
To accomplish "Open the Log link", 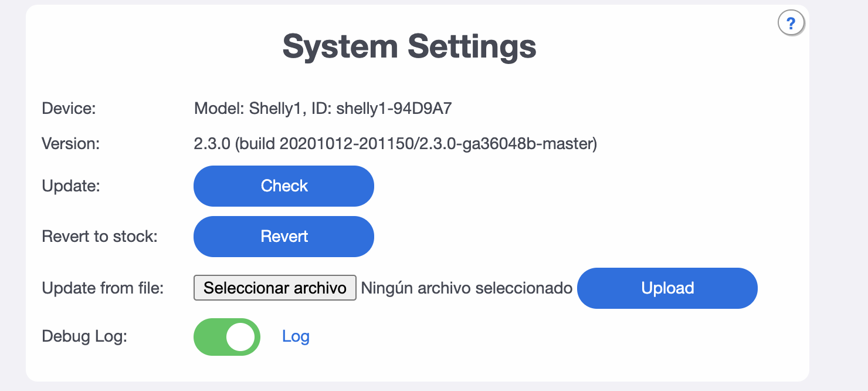I will click(x=296, y=336).
